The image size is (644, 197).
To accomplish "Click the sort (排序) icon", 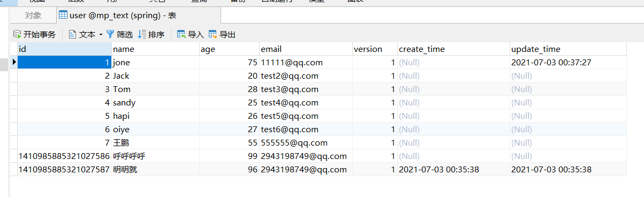I will coord(142,34).
